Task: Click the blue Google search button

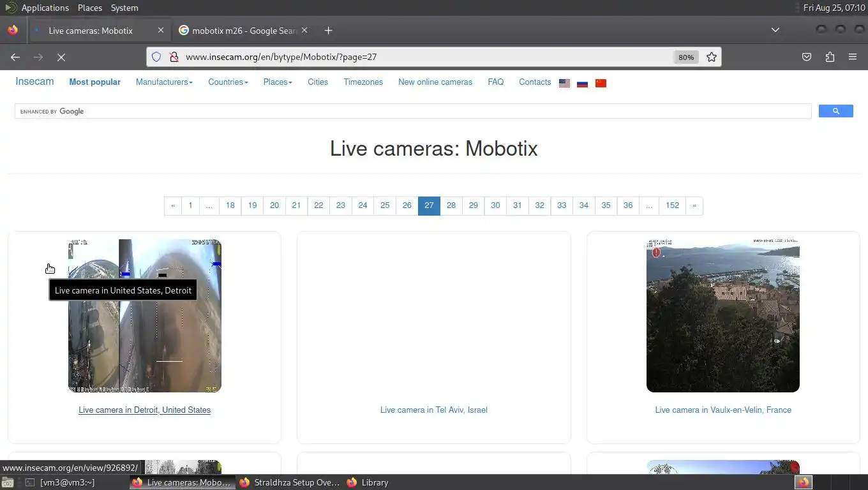Action: pyautogui.click(x=836, y=111)
